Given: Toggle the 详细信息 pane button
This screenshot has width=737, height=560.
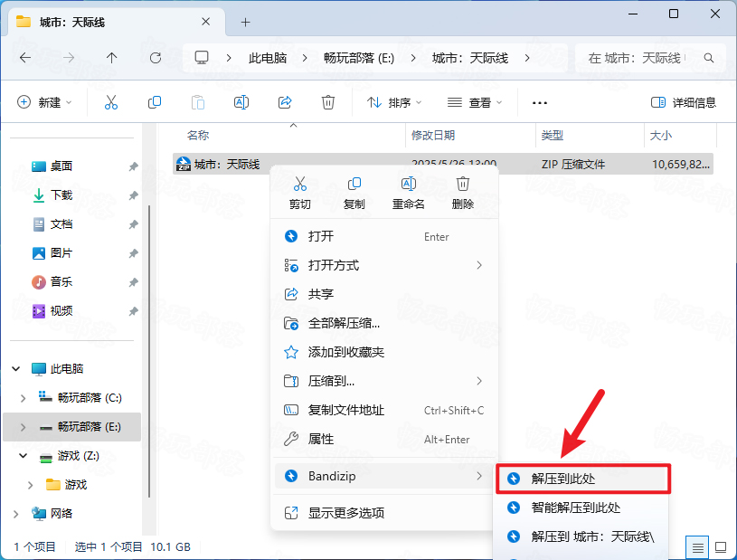Looking at the screenshot, I should (684, 102).
